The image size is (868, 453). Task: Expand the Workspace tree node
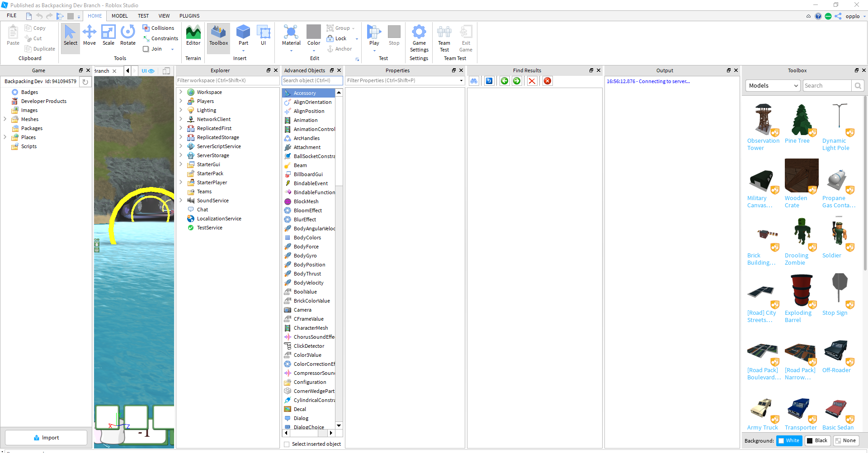click(181, 92)
